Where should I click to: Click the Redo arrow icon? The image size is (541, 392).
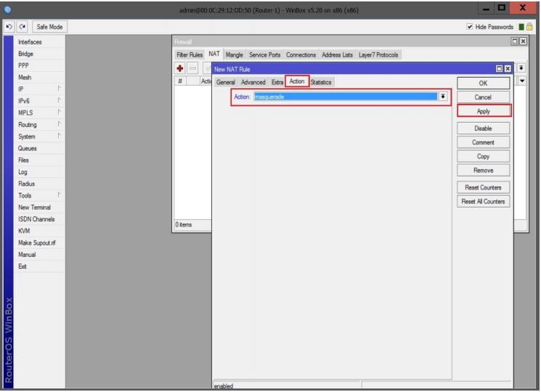[x=20, y=27]
